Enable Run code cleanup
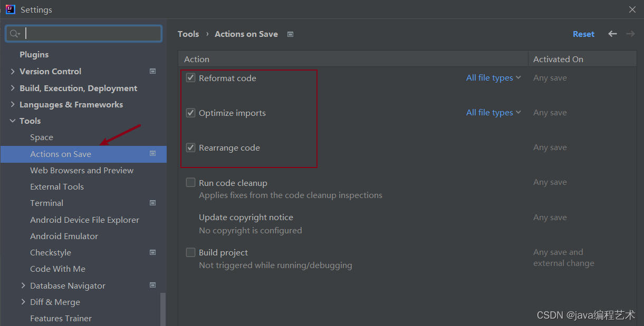 (x=190, y=182)
